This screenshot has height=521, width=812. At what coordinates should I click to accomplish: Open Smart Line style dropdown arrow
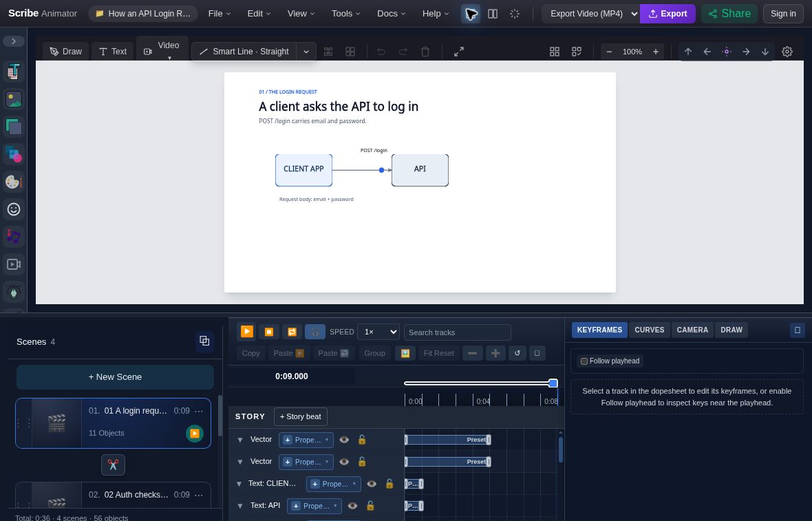[x=306, y=52]
